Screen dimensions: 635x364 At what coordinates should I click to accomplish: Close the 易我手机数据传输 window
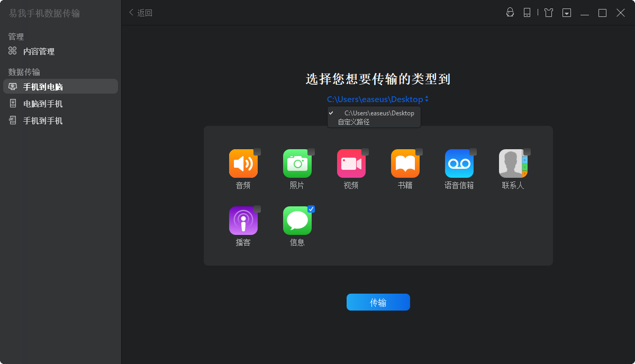[x=621, y=13]
